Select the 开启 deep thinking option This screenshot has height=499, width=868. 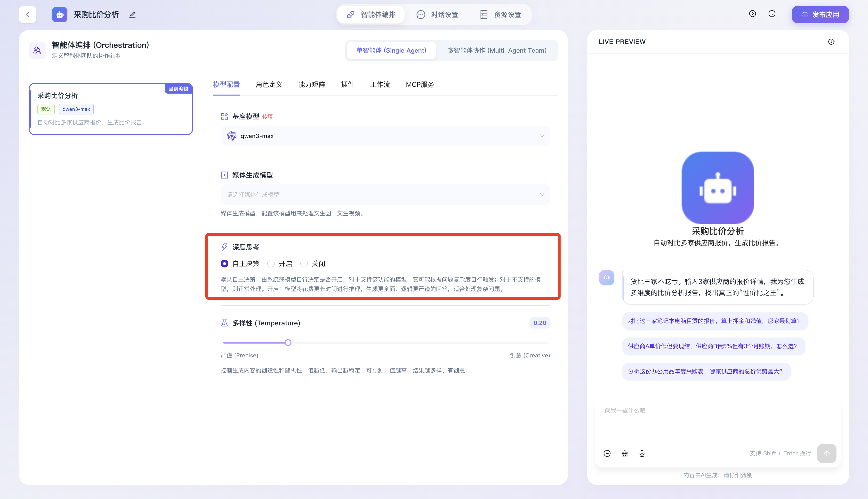point(271,264)
